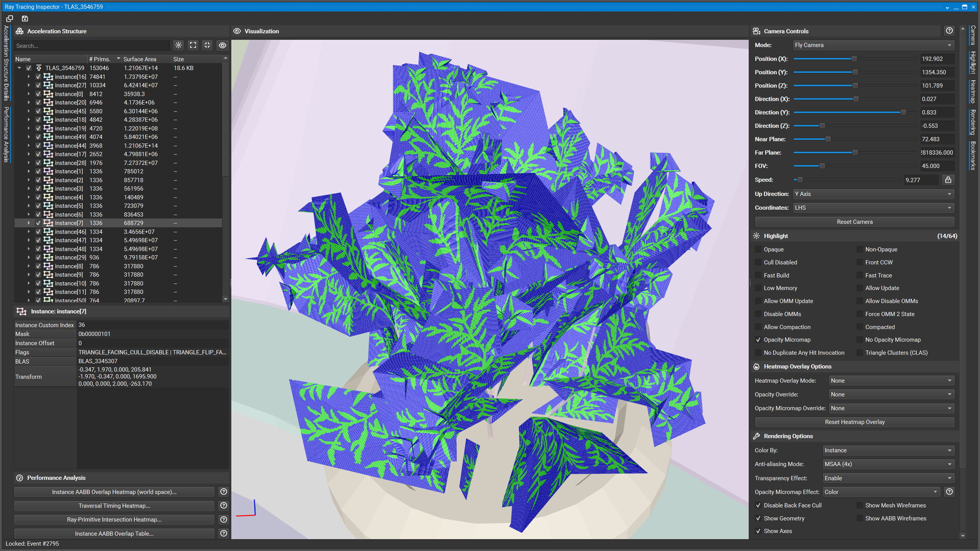Image resolution: width=980 pixels, height=551 pixels.
Task: Open the Up Direction dropdown
Action: [x=873, y=194]
